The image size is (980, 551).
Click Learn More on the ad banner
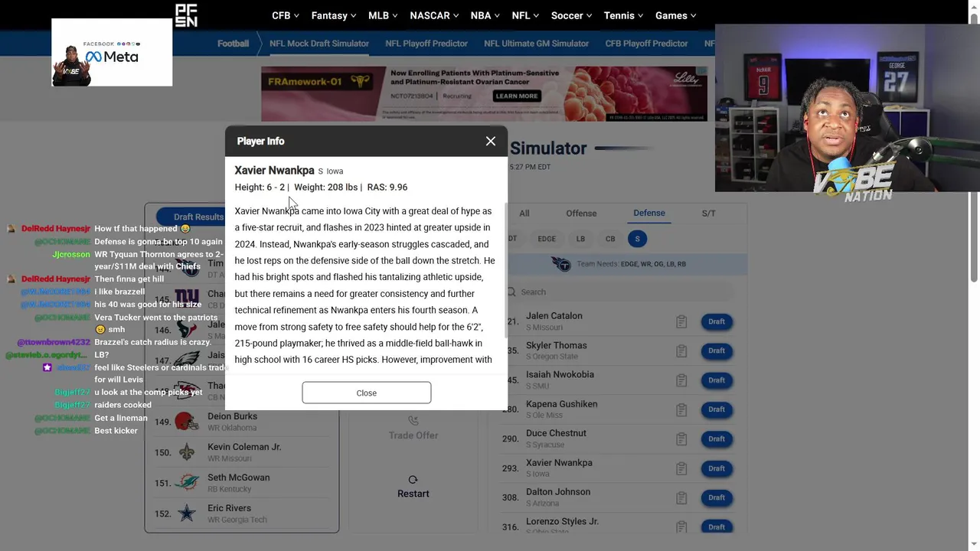(x=516, y=96)
